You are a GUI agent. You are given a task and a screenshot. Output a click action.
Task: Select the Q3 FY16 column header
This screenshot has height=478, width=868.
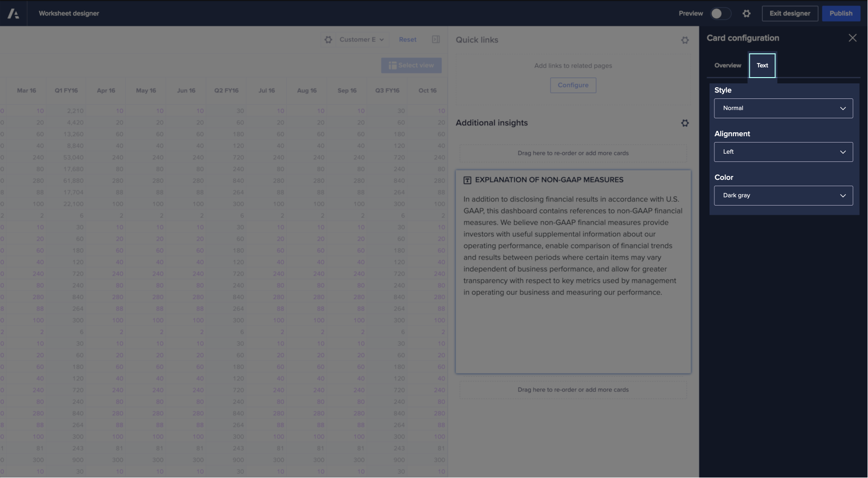coord(387,91)
